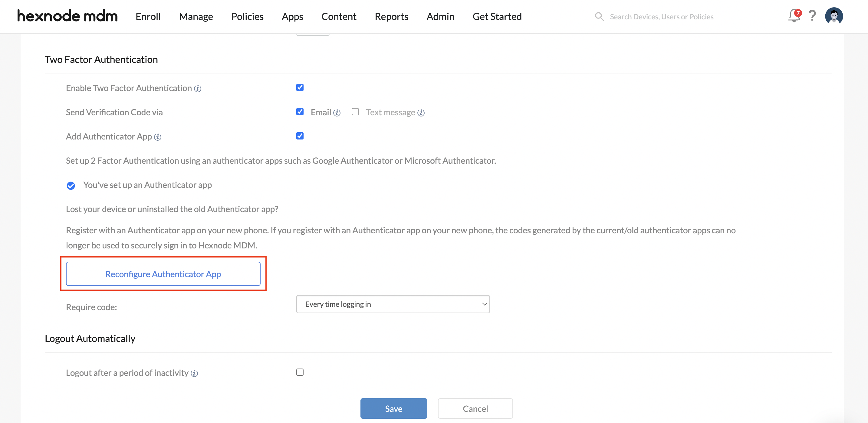Show info icon next to Email
Screen dimensions: 868x423
point(337,113)
